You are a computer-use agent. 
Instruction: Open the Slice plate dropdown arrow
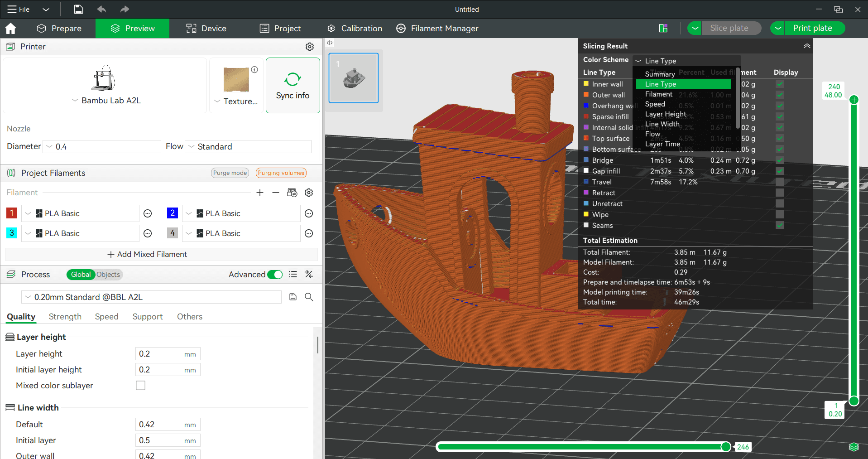pyautogui.click(x=695, y=28)
